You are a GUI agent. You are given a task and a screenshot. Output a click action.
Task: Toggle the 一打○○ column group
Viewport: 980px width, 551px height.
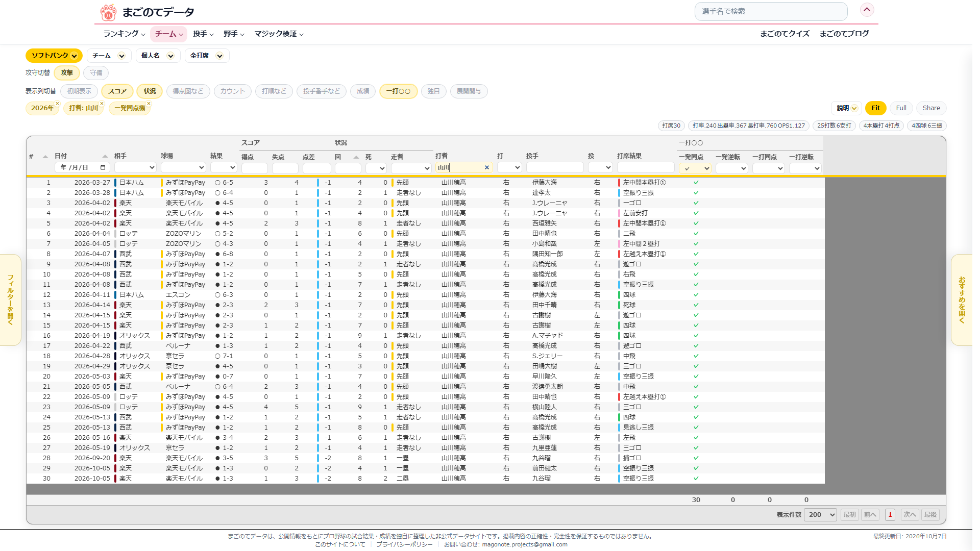(x=398, y=91)
